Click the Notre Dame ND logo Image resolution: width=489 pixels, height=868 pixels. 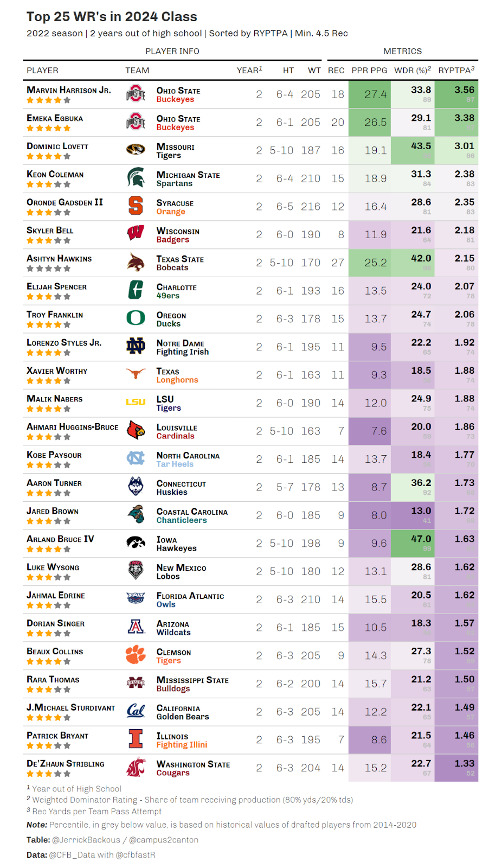136,346
